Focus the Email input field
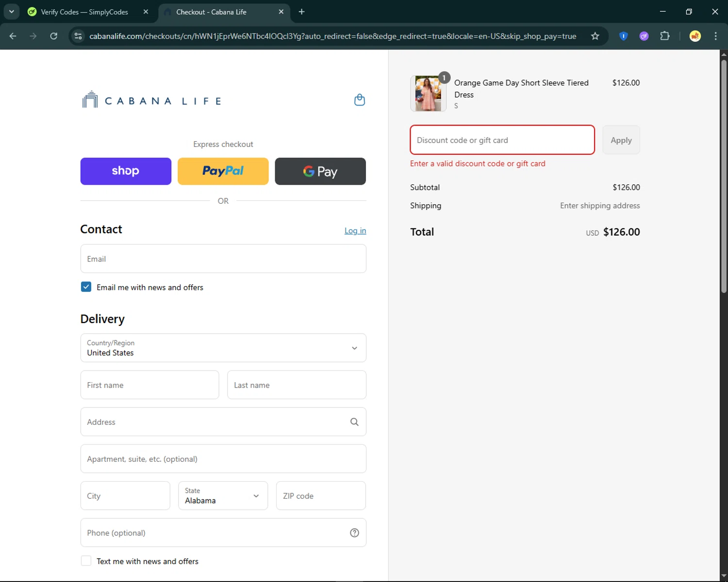Viewport: 728px width, 582px height. (223, 259)
